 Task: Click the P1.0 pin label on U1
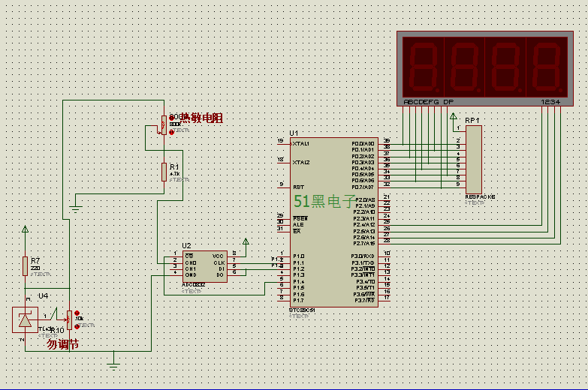point(298,256)
